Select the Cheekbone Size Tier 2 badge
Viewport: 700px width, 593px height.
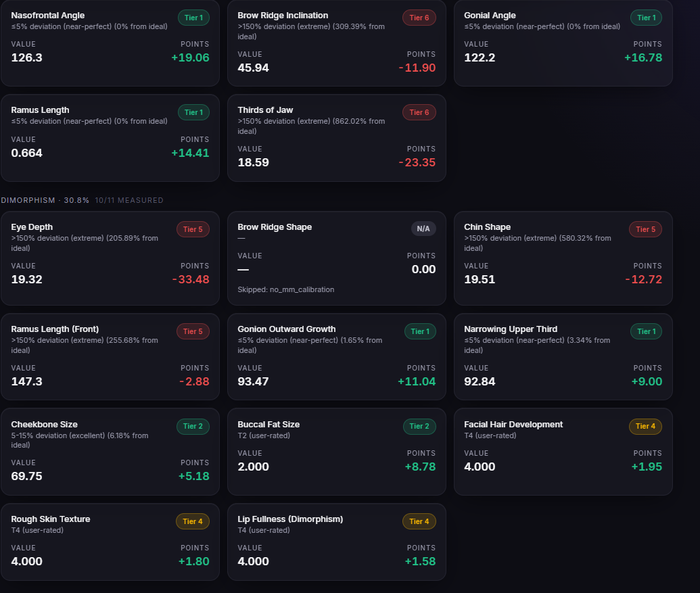pyautogui.click(x=193, y=426)
